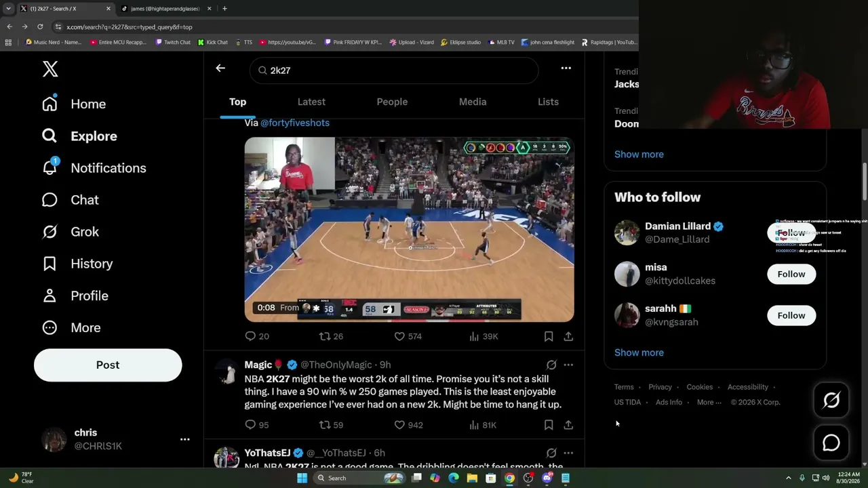This screenshot has width=868, height=488.
Task: Follow sarahh @kvngsarah
Action: pos(791,315)
